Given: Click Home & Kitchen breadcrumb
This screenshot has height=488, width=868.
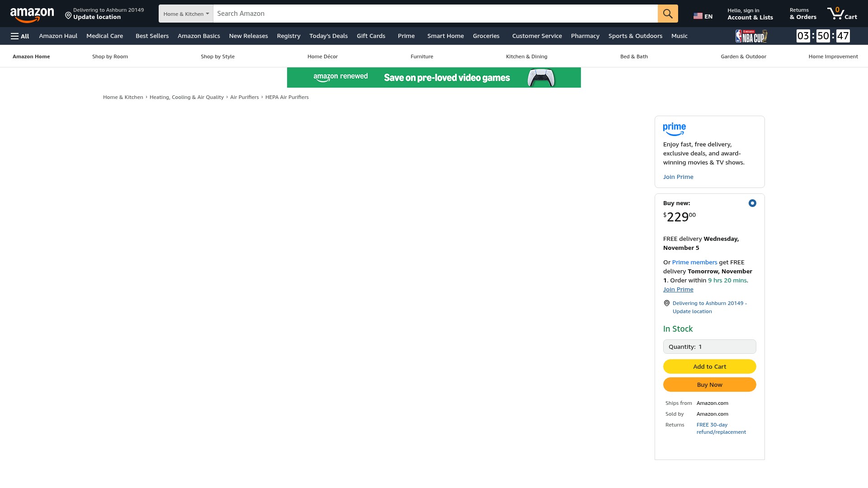Looking at the screenshot, I should click(x=123, y=97).
